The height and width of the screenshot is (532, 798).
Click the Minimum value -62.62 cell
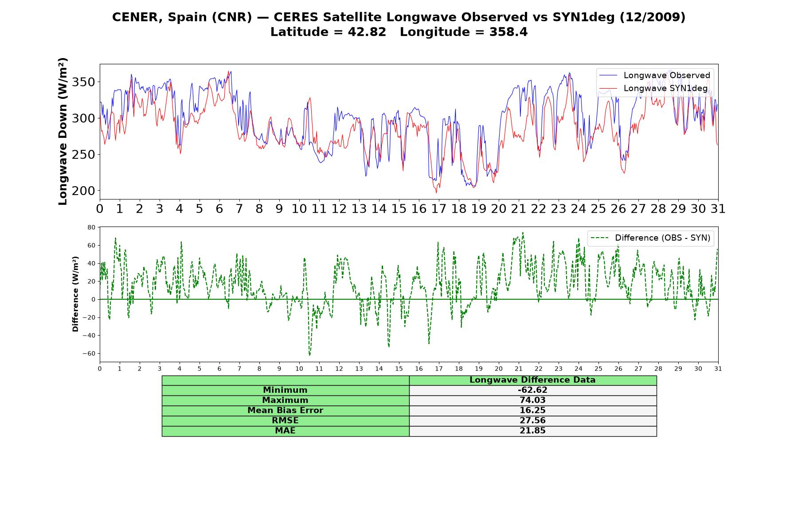click(533, 390)
